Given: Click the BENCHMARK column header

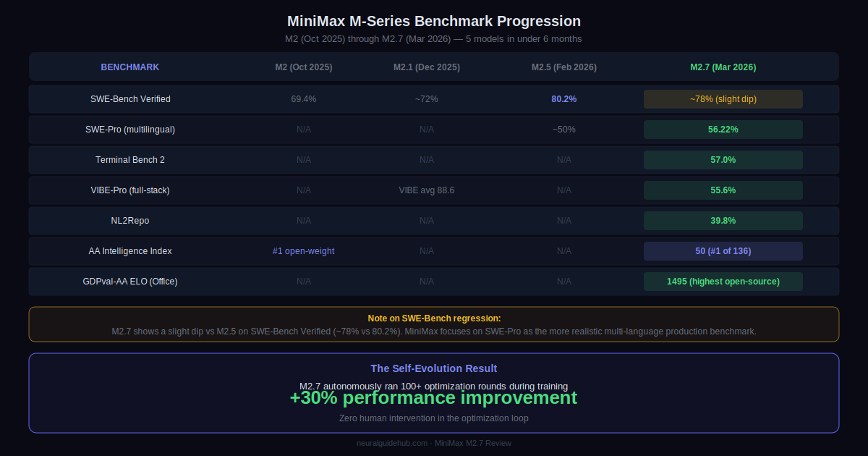Looking at the screenshot, I should [x=130, y=67].
